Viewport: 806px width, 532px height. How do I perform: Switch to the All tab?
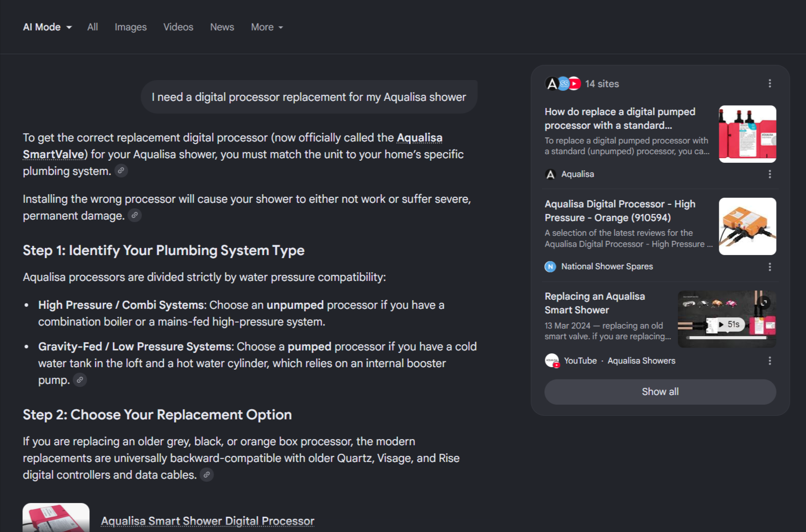pyautogui.click(x=92, y=27)
